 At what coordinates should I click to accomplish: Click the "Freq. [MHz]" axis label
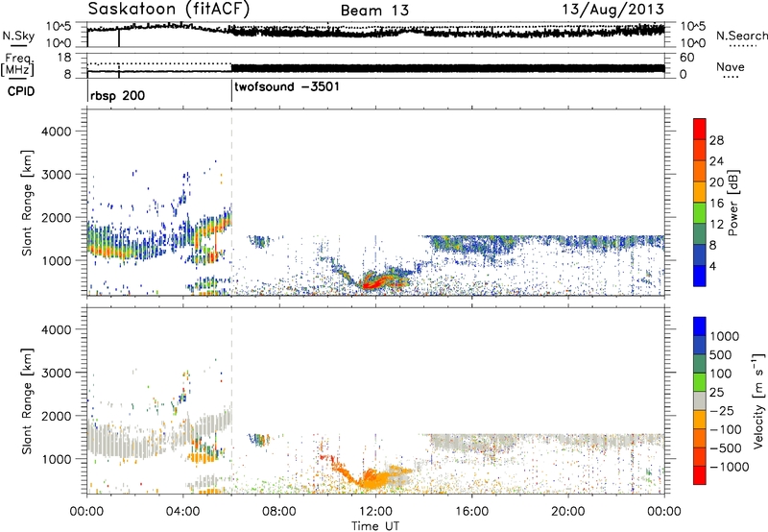point(17,64)
